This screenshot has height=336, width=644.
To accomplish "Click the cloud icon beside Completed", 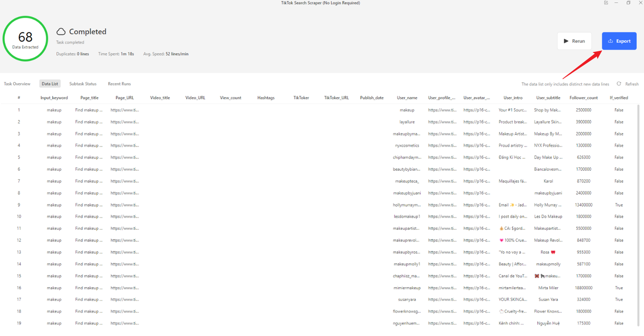I will (x=61, y=32).
